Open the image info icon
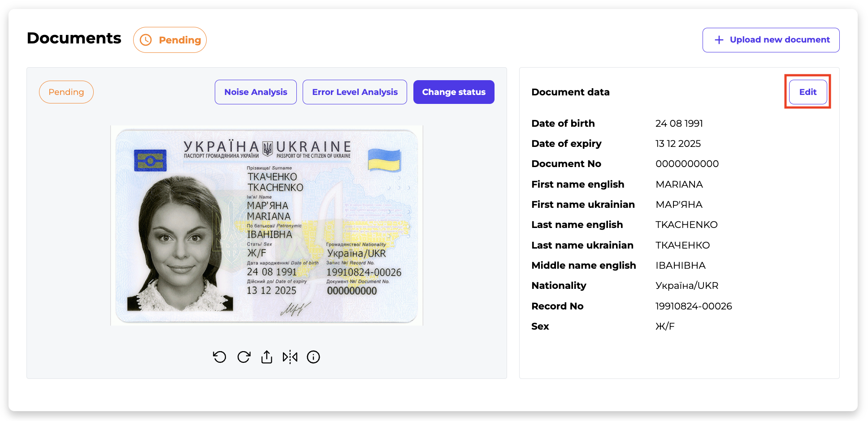The image size is (868, 421). click(x=313, y=357)
